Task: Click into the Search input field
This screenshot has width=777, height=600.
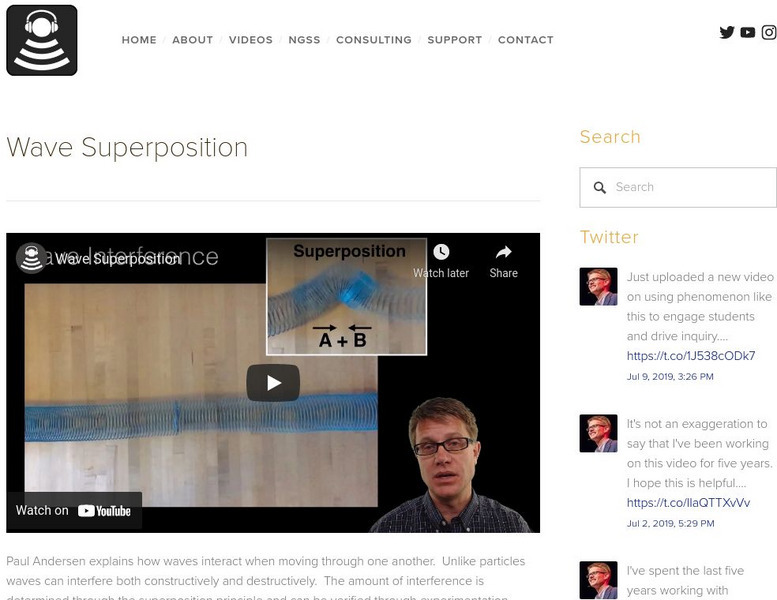Action: pos(678,187)
